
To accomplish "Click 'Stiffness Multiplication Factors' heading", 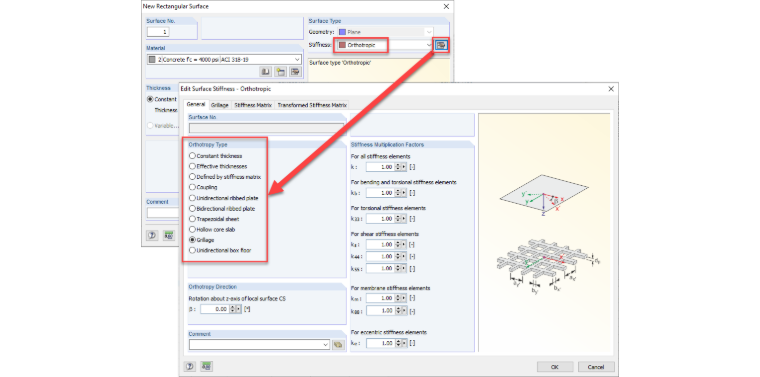I will pyautogui.click(x=388, y=144).
